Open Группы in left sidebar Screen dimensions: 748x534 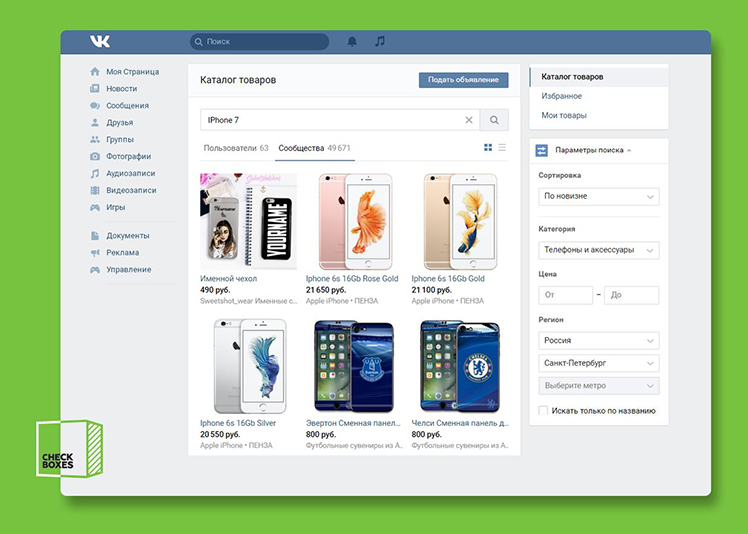(120, 139)
